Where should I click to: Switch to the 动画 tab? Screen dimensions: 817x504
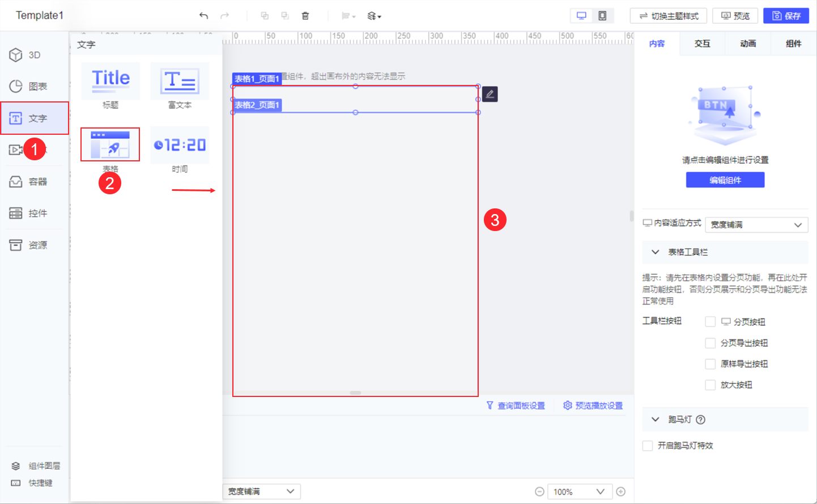(747, 43)
